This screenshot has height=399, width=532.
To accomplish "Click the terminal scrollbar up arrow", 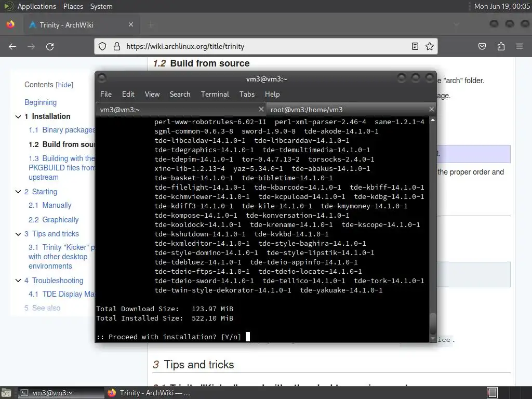I will pyautogui.click(x=433, y=121).
